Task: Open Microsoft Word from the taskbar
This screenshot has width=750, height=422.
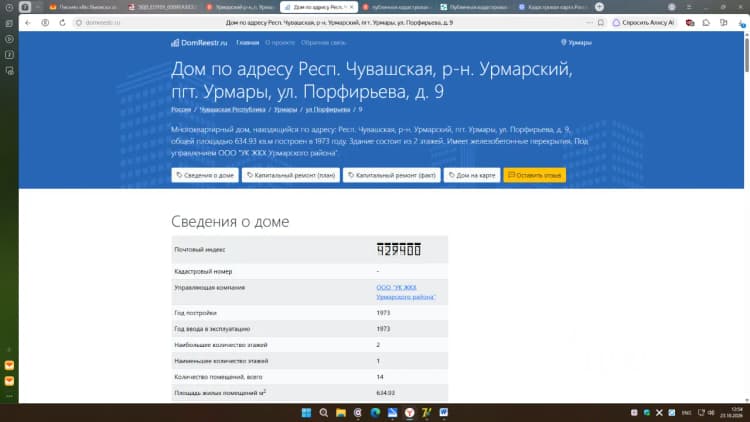Action: [x=443, y=412]
